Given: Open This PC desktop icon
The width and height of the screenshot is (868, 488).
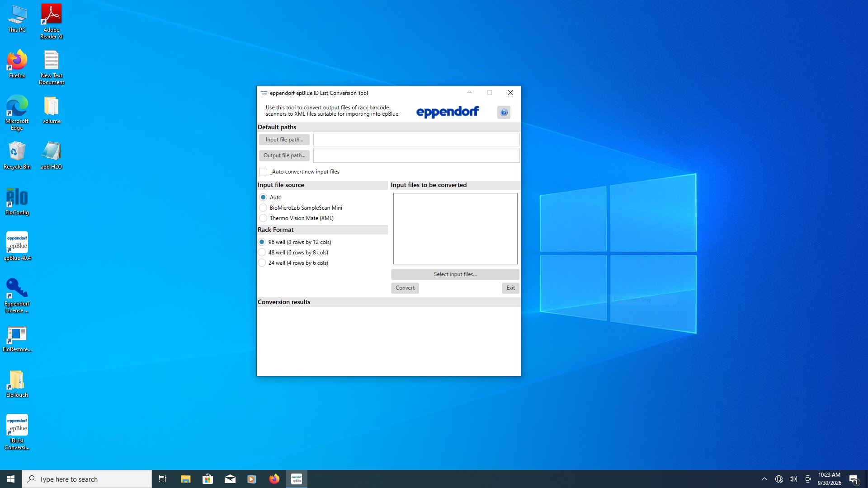Looking at the screenshot, I should 17,19.
